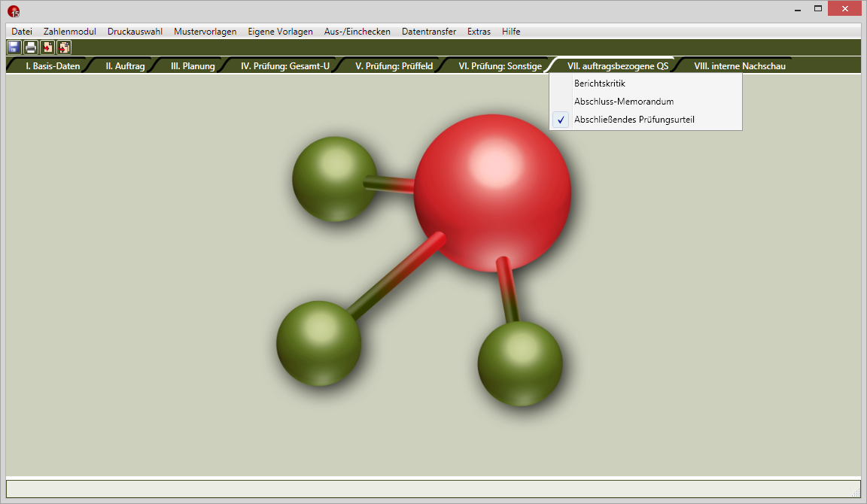Click the printer icon in toolbar
The height and width of the screenshot is (504, 867).
coord(31,47)
